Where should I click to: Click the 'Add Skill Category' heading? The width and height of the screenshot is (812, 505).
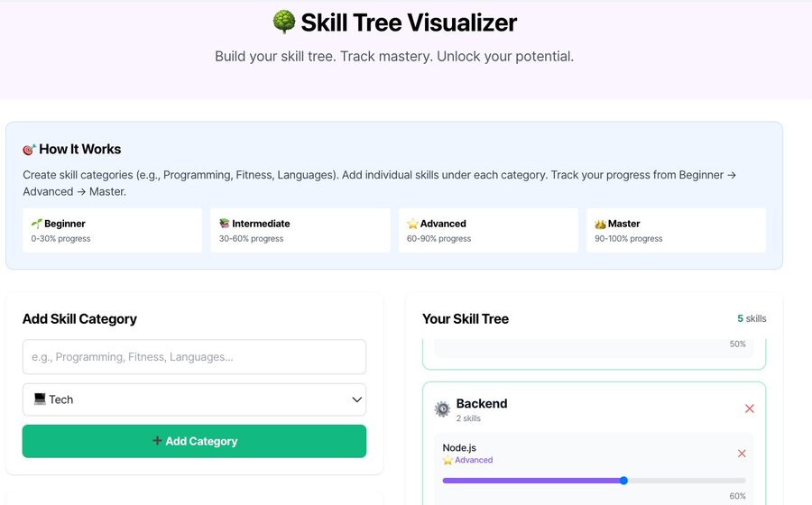pos(79,318)
